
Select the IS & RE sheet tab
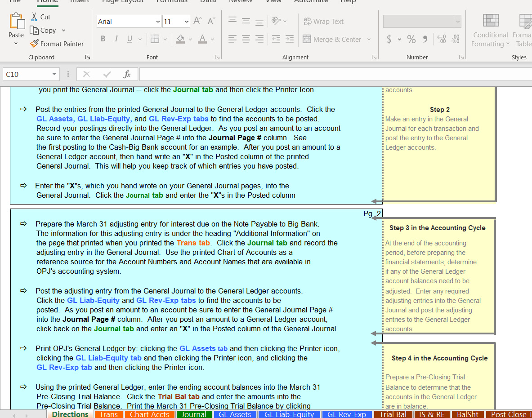click(432, 414)
